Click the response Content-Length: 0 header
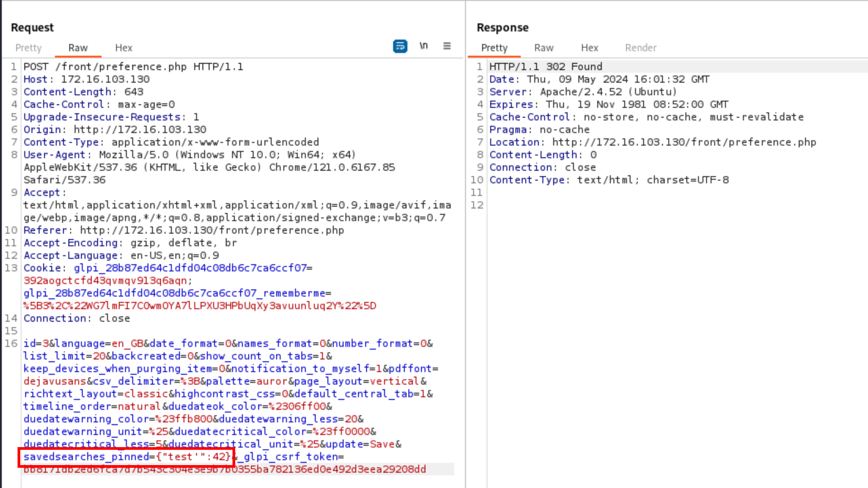Screen dimensions: 868x488 [x=543, y=155]
